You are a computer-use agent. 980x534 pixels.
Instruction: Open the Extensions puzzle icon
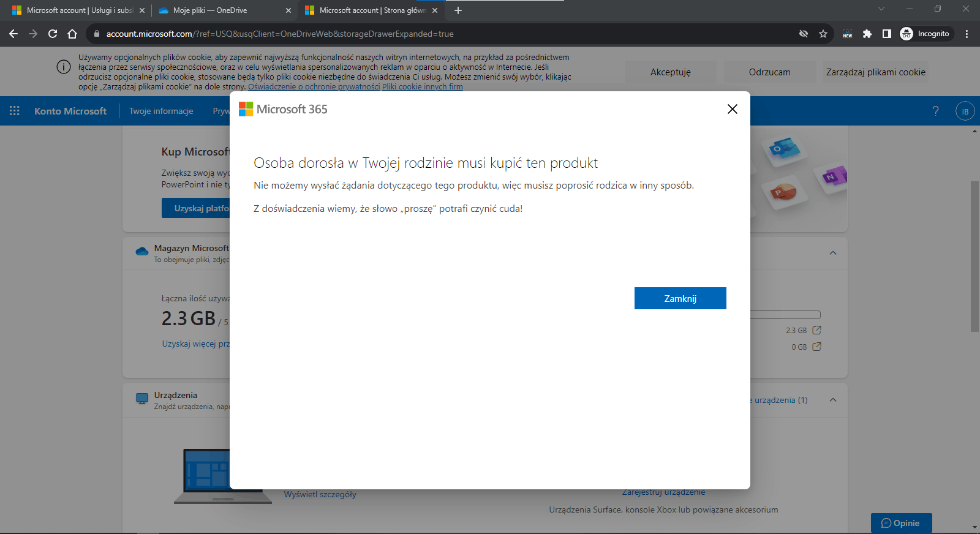click(x=867, y=34)
